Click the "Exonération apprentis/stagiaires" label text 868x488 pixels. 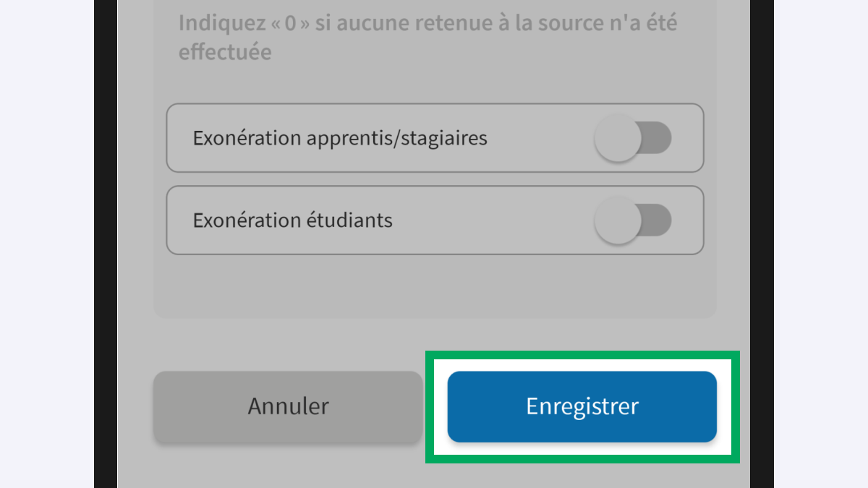[x=340, y=138]
